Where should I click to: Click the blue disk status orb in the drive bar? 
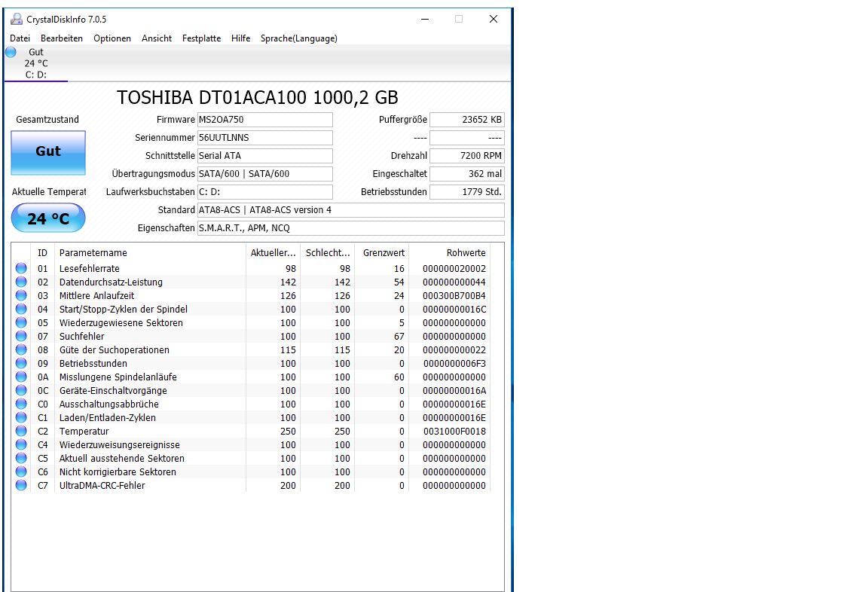click(11, 52)
